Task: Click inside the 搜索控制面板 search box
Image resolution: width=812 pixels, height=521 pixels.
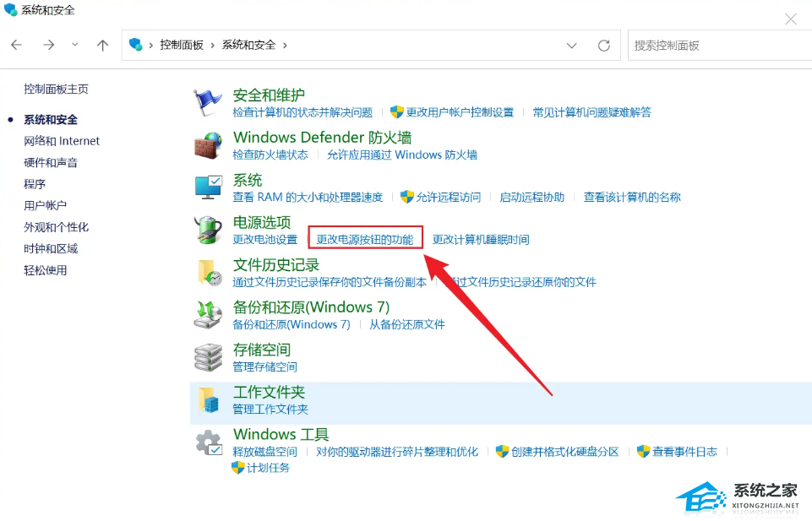Action: 718,45
